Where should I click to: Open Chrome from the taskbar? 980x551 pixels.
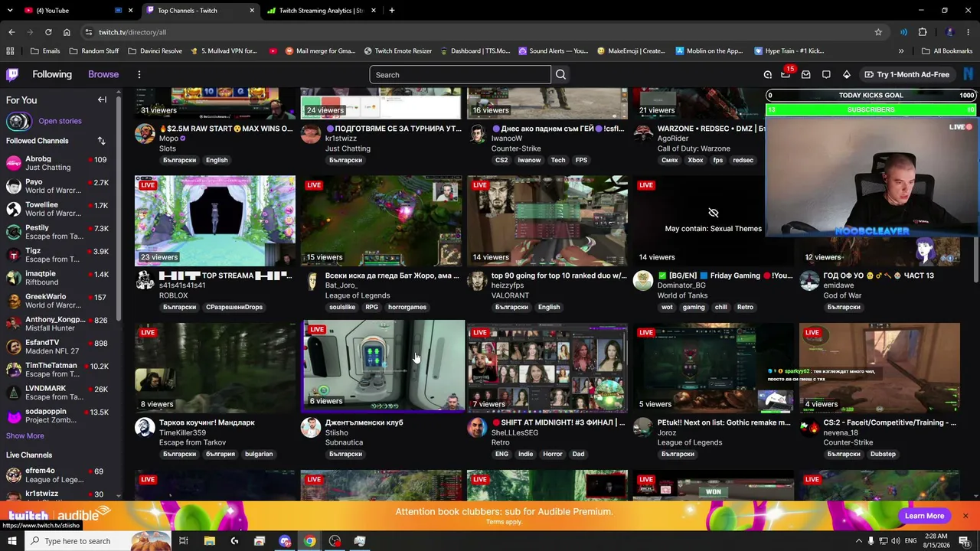pyautogui.click(x=309, y=541)
